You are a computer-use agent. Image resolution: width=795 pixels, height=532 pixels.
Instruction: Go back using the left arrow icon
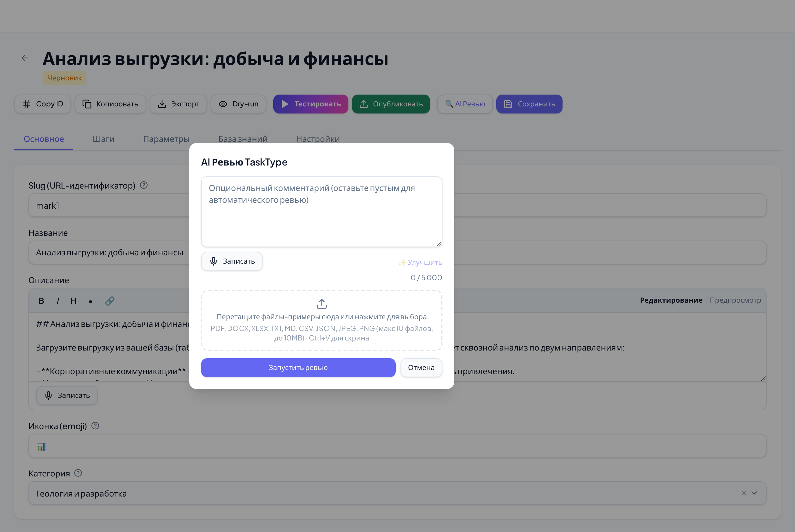click(x=25, y=58)
